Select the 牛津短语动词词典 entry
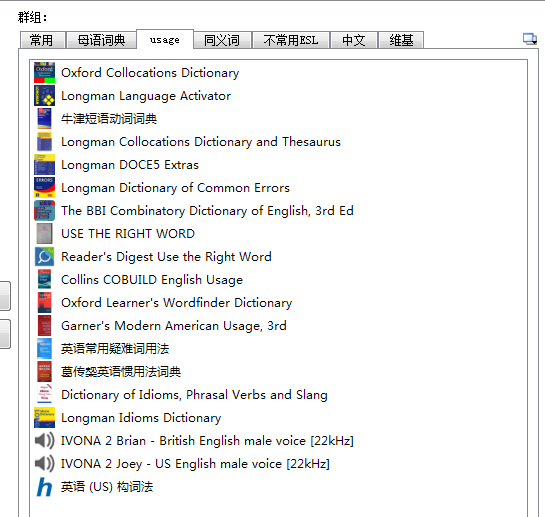 [x=278, y=119]
